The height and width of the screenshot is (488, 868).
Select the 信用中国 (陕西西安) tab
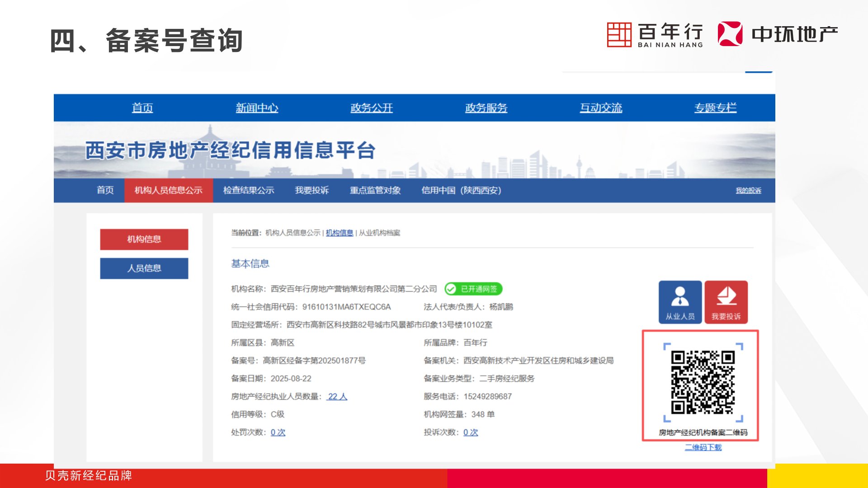461,190
